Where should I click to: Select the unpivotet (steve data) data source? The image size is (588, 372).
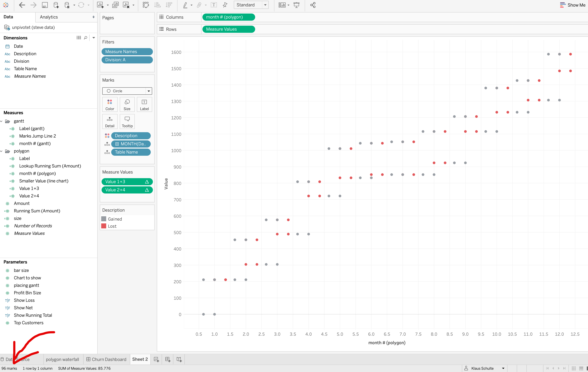tap(33, 27)
